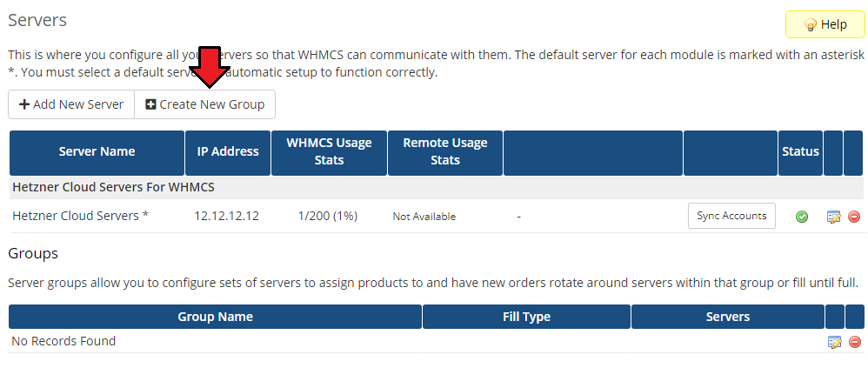
Task: Delete the Hetzner Cloud Servers entry icon
Action: pyautogui.click(x=854, y=217)
